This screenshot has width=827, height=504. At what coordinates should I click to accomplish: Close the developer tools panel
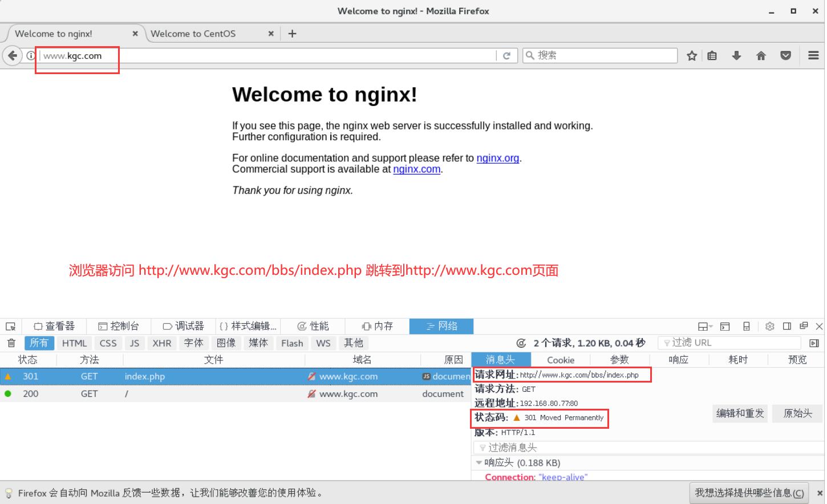[x=819, y=326]
